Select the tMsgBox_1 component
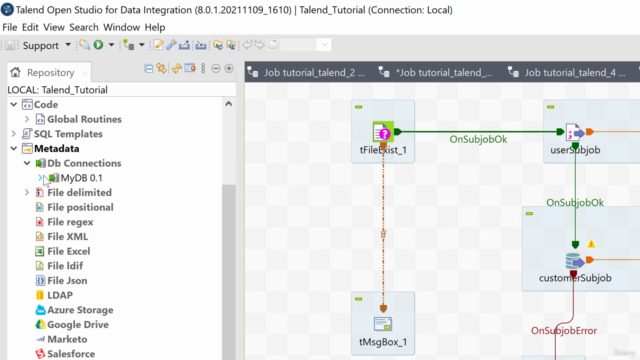The image size is (640, 360). pyautogui.click(x=383, y=324)
